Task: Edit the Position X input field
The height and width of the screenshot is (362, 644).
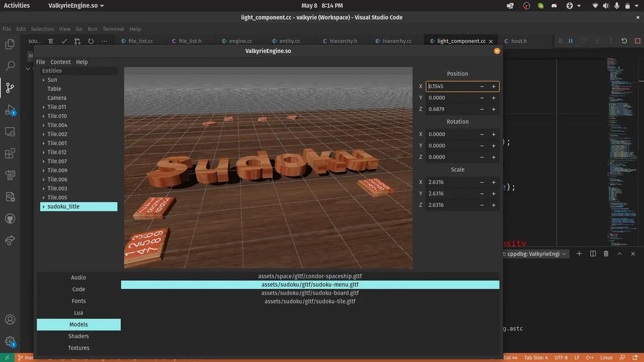Action: [453, 86]
